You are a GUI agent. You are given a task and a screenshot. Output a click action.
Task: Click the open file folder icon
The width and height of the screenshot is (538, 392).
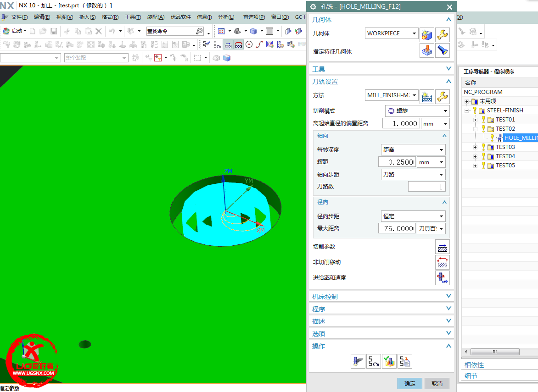43,31
